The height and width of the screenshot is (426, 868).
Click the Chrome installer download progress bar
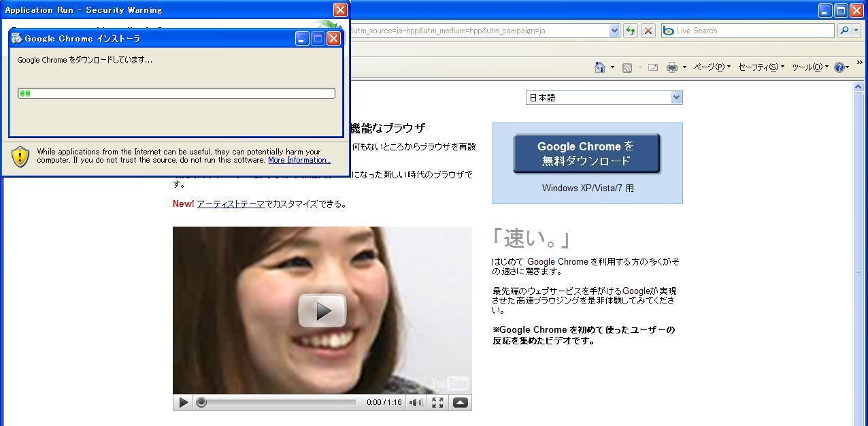point(176,93)
